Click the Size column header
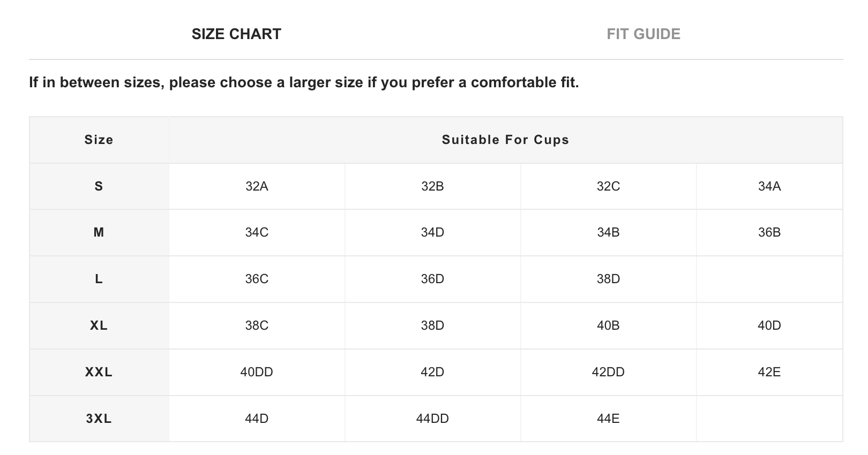Image resolution: width=868 pixels, height=455 pixels. pyautogui.click(x=99, y=140)
